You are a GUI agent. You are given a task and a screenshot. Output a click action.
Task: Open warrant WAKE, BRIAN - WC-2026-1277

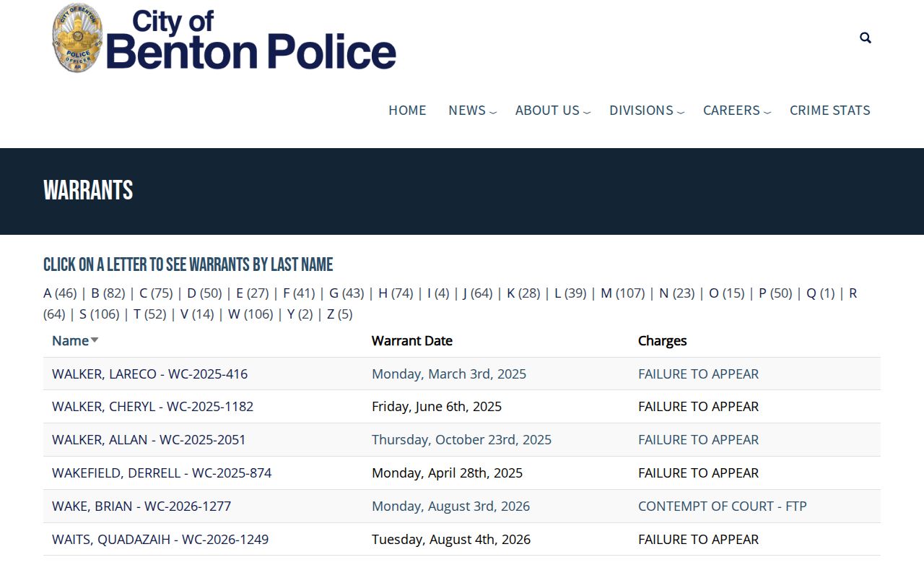click(141, 506)
